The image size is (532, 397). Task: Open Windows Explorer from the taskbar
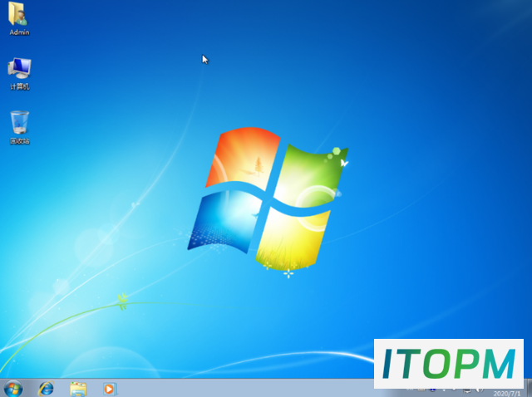pos(78,389)
